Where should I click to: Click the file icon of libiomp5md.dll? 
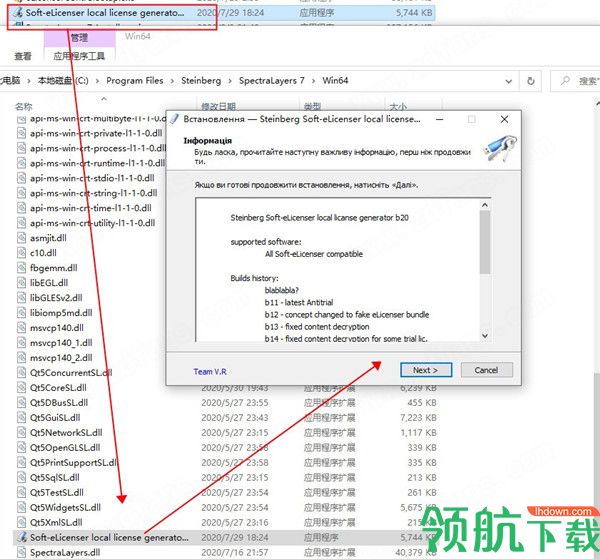pos(21,312)
